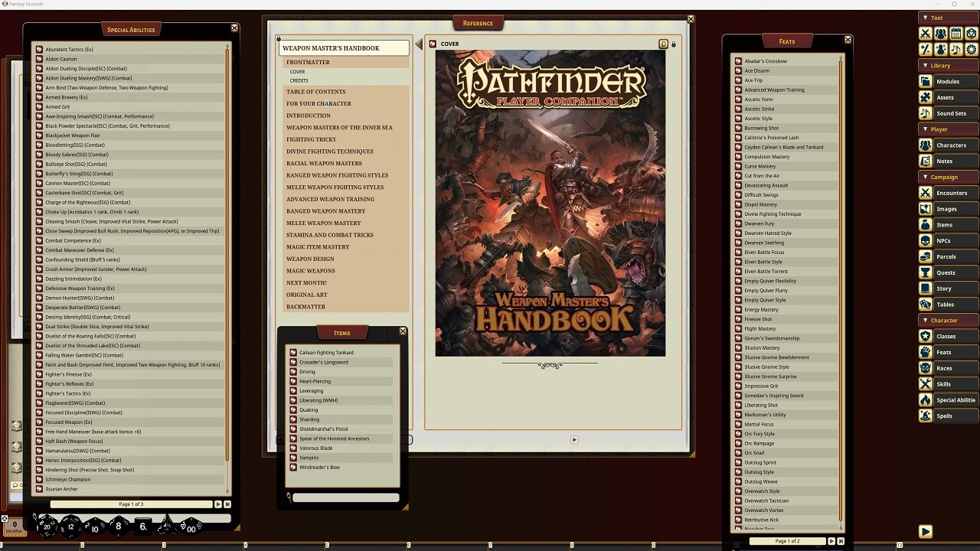The width and height of the screenshot is (980, 551).
Task: Select the Cover tab in the reference viewer
Action: point(450,44)
